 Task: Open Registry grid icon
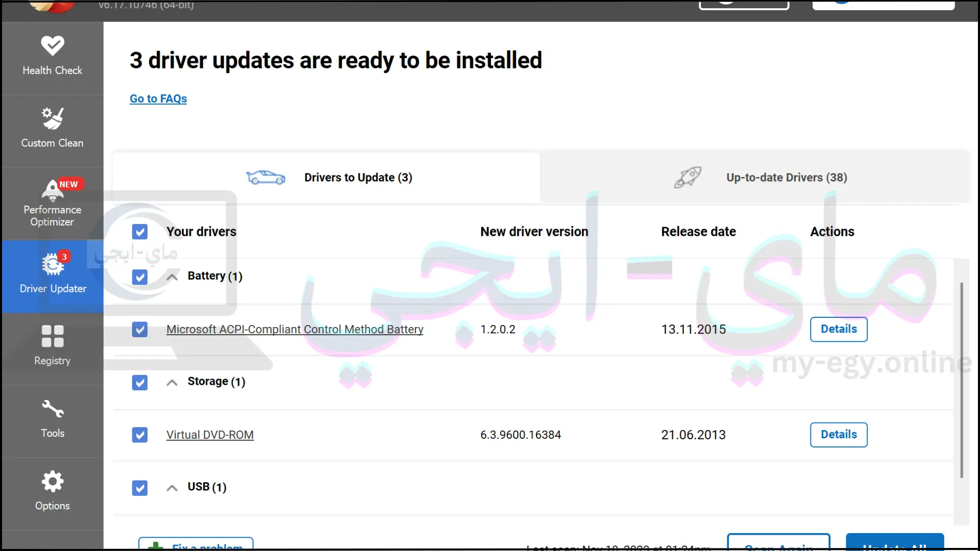pos(52,336)
